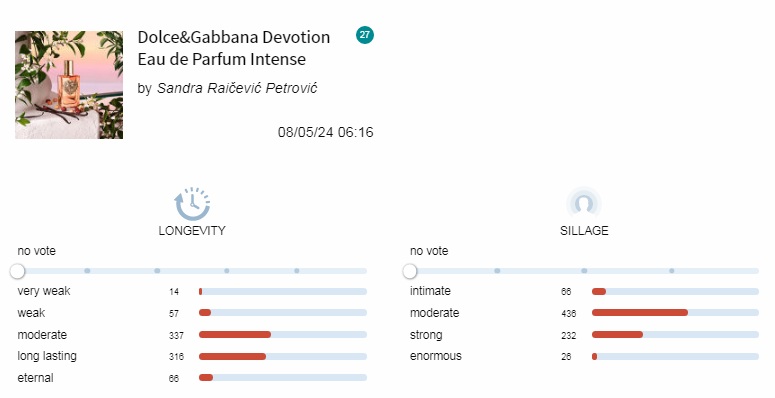Pick the strong sillage bar
This screenshot has width=775, height=398.
click(675, 335)
